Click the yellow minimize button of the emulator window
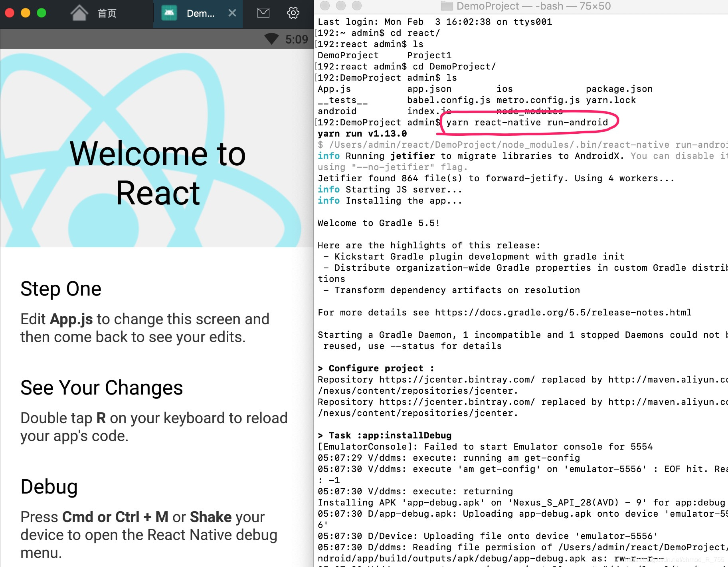The image size is (728, 567). tap(26, 13)
